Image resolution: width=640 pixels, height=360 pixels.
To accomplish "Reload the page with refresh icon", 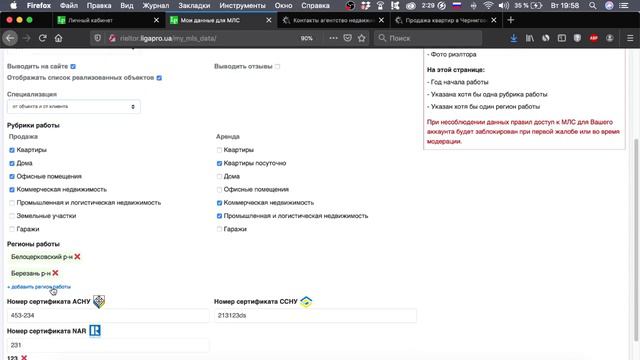I will (42, 38).
